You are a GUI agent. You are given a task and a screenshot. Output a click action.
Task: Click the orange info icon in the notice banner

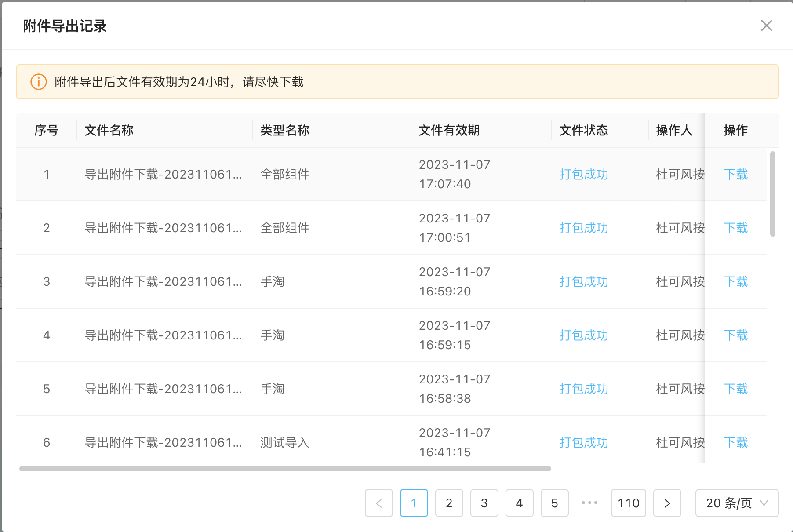point(39,82)
